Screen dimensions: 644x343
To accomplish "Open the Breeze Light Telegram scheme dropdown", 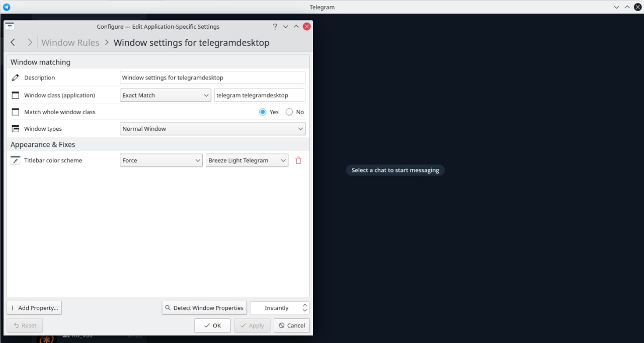I will 247,160.
